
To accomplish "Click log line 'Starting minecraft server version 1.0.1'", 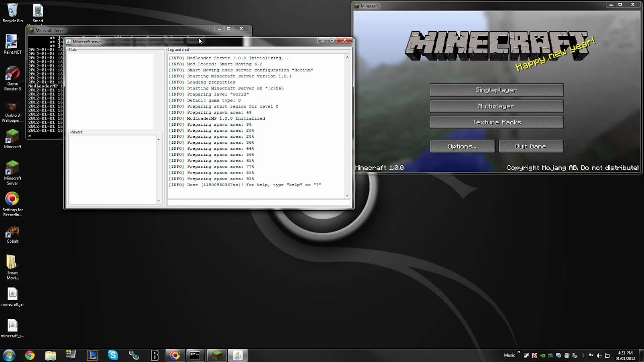I will coord(230,76).
